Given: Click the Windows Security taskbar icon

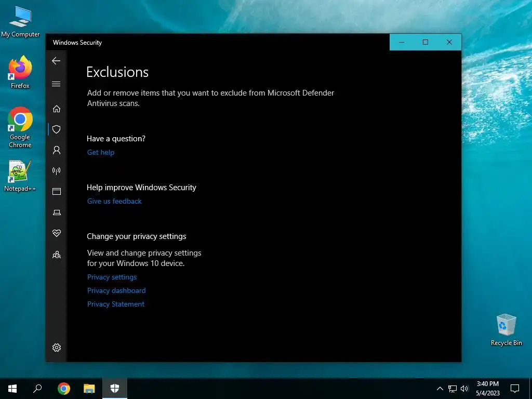Looking at the screenshot, I should (115, 389).
